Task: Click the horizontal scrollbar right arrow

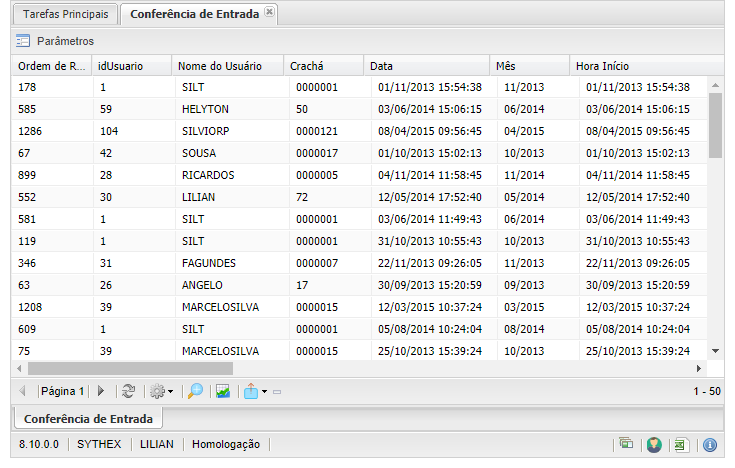Action: coord(698,369)
